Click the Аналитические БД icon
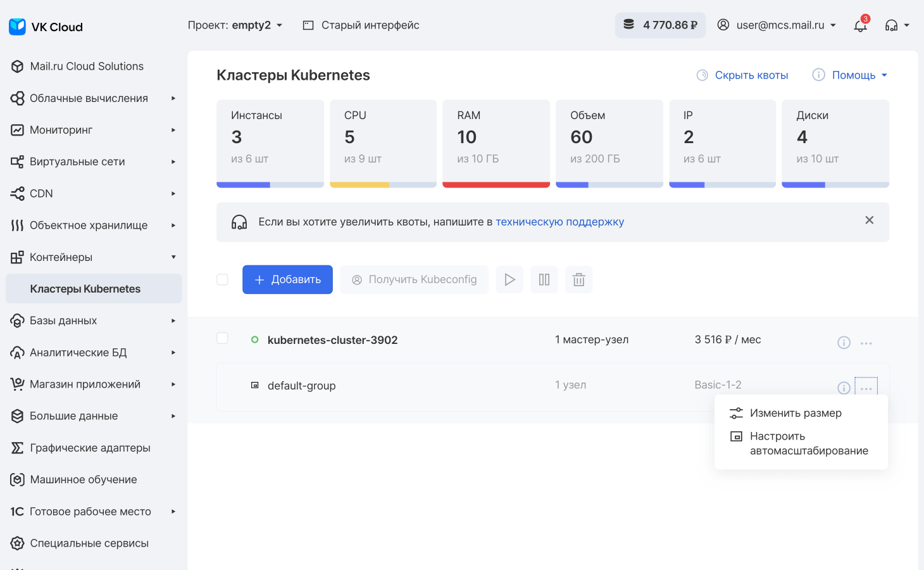This screenshot has height=570, width=924. click(18, 352)
